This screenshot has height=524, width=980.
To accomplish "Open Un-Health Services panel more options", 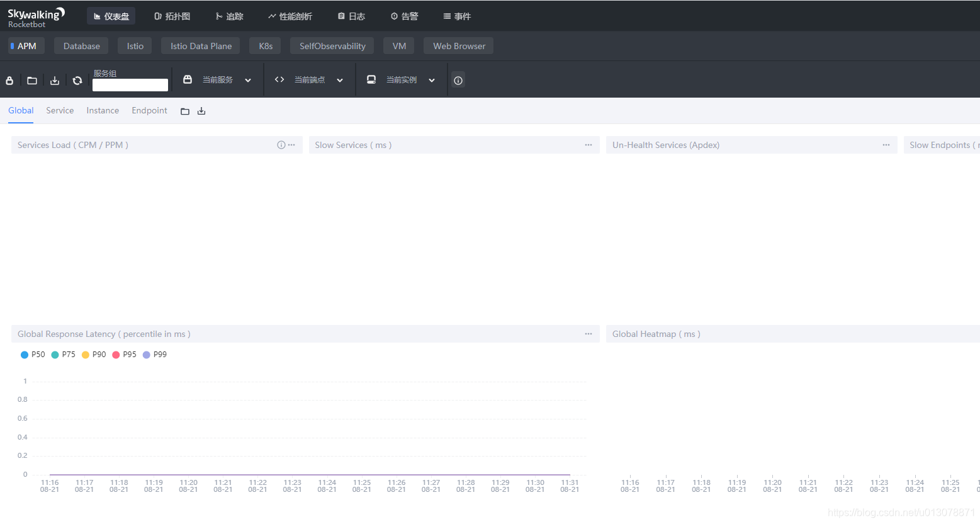I will [886, 145].
